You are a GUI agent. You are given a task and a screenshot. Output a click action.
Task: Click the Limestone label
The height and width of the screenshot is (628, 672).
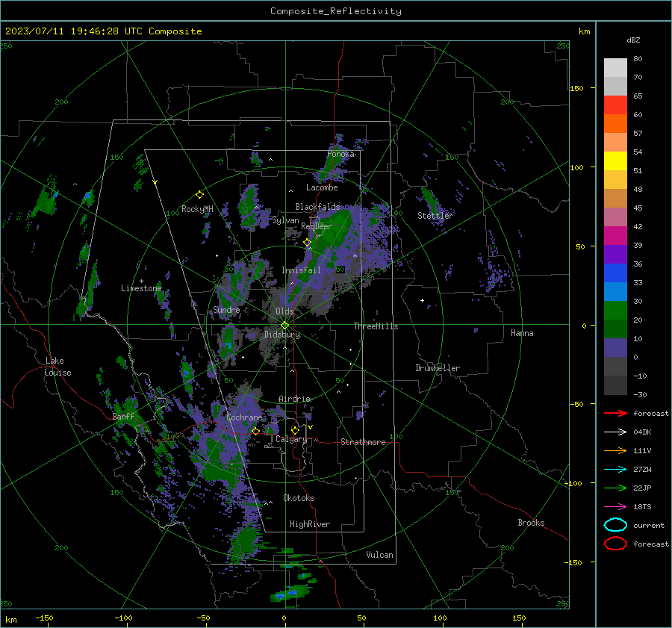coord(141,288)
